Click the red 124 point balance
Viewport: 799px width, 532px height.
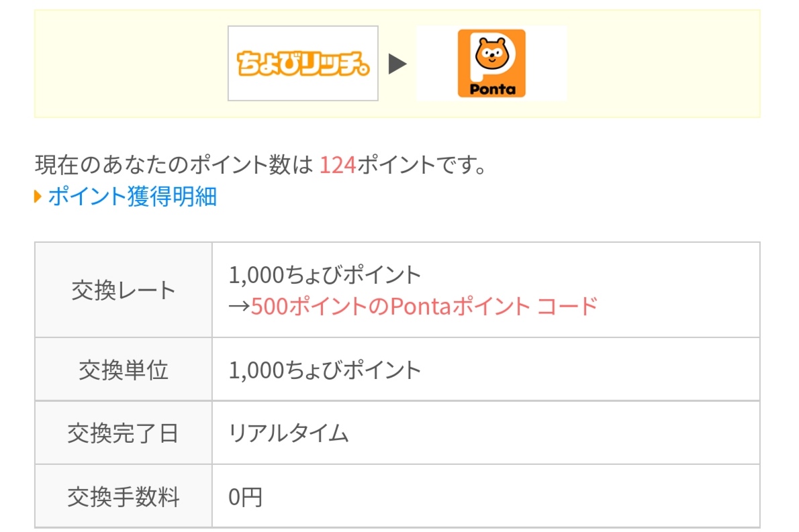point(337,165)
